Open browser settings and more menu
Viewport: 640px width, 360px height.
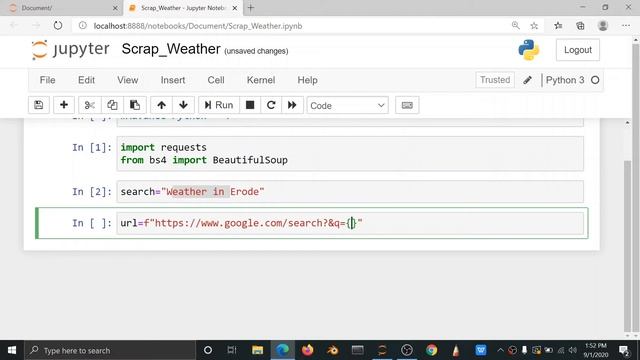(x=626, y=26)
